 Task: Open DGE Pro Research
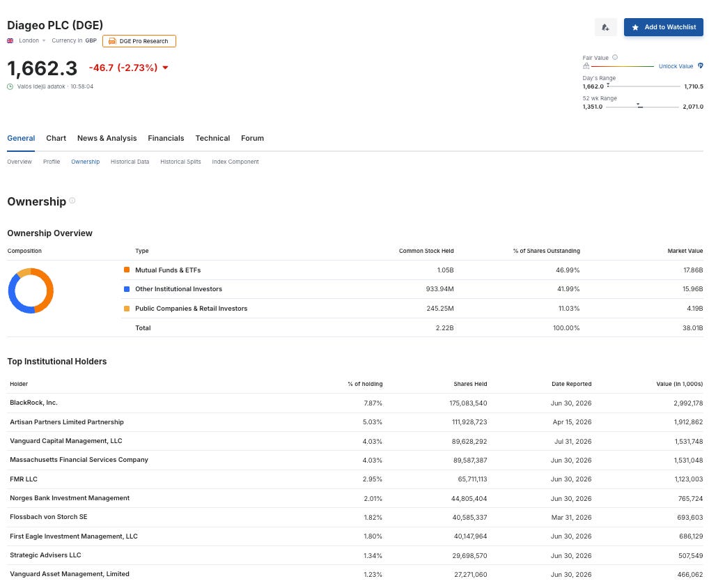(139, 41)
